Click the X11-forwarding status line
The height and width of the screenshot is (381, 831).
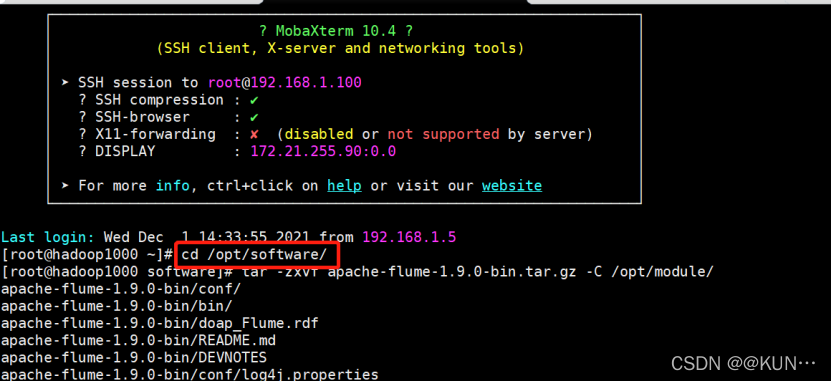[335, 135]
